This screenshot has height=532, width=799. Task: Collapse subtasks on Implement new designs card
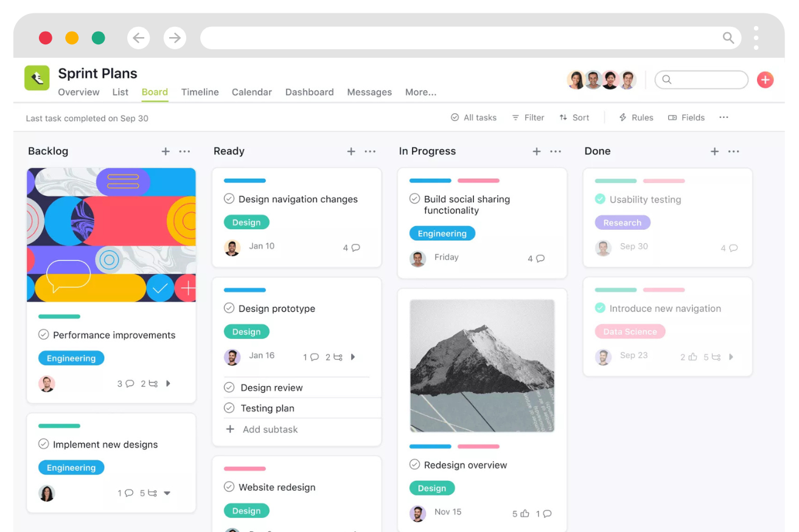(167, 493)
